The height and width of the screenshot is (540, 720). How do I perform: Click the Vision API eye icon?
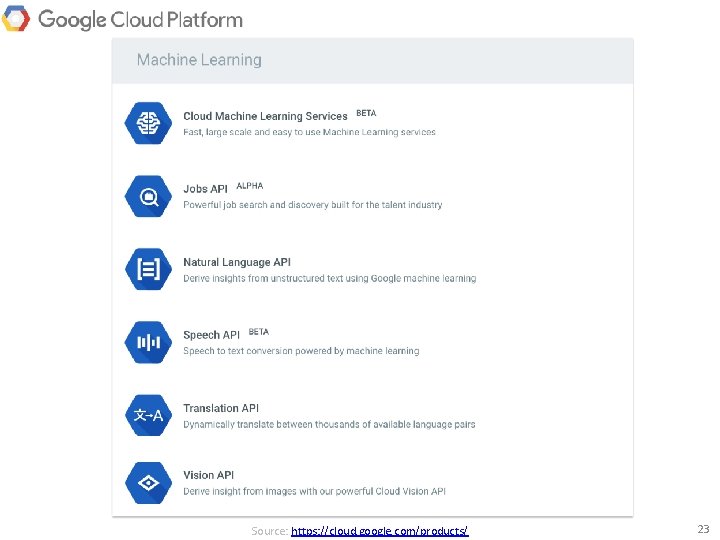pos(148,483)
